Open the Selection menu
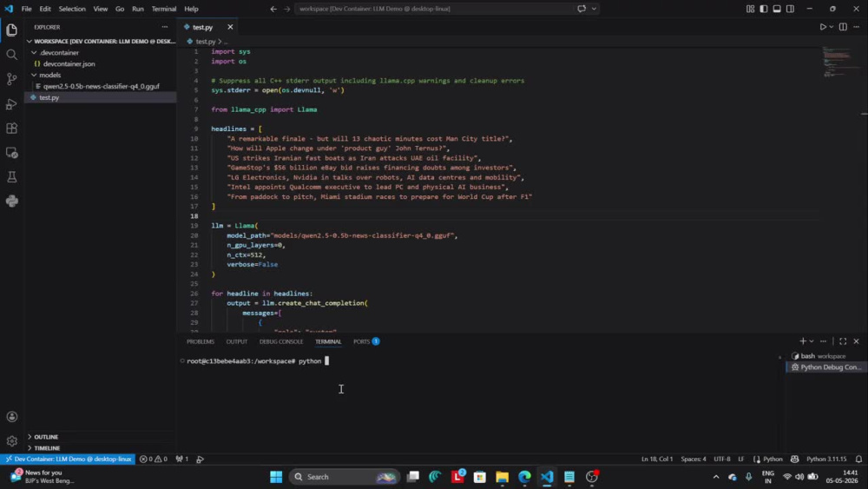Image resolution: width=868 pixels, height=489 pixels. (x=72, y=9)
